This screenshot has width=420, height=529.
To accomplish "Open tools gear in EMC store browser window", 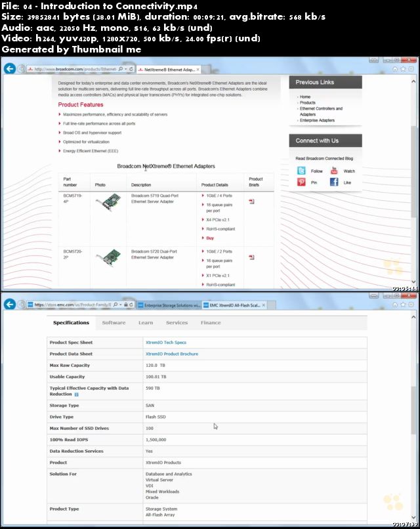I will pos(411,305).
